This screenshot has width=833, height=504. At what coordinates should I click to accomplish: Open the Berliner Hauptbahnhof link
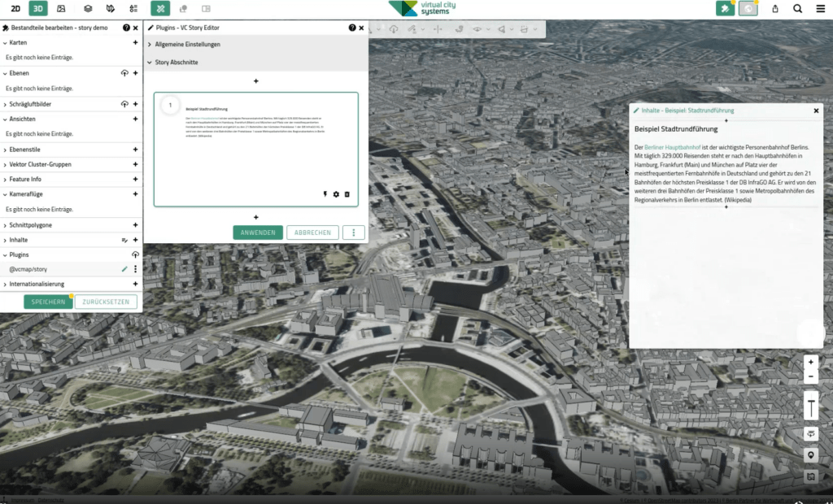672,147
